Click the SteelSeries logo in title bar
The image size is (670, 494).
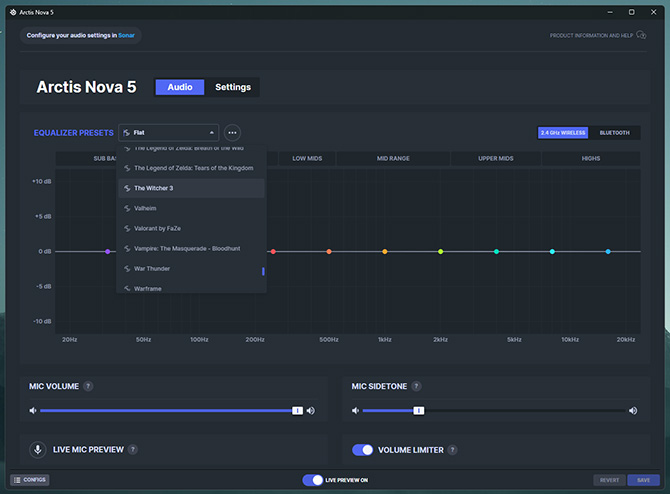tap(13, 12)
